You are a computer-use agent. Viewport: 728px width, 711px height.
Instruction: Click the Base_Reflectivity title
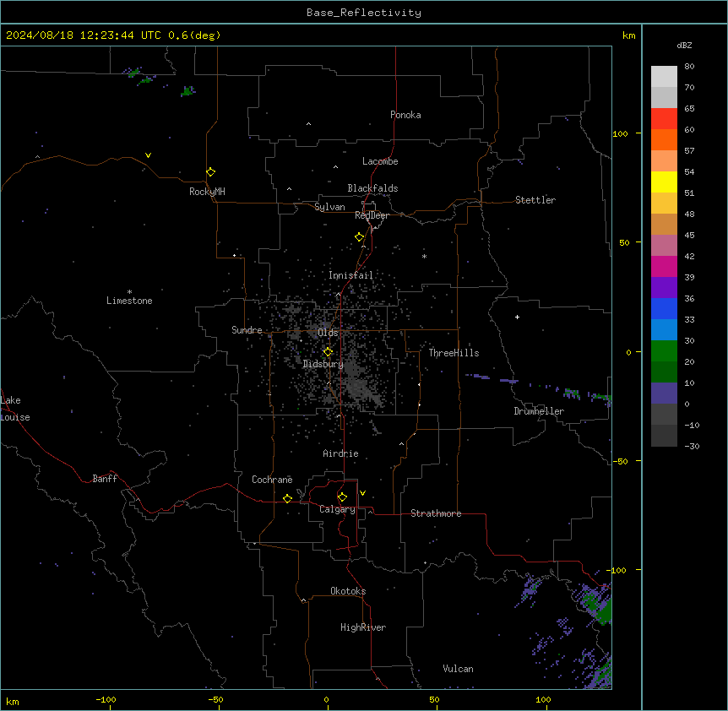coord(364,13)
